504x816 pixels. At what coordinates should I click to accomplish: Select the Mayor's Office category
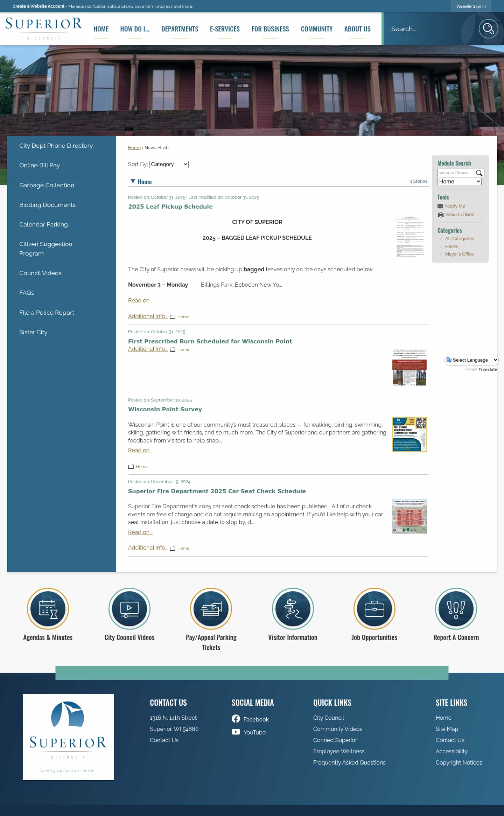pyautogui.click(x=459, y=254)
